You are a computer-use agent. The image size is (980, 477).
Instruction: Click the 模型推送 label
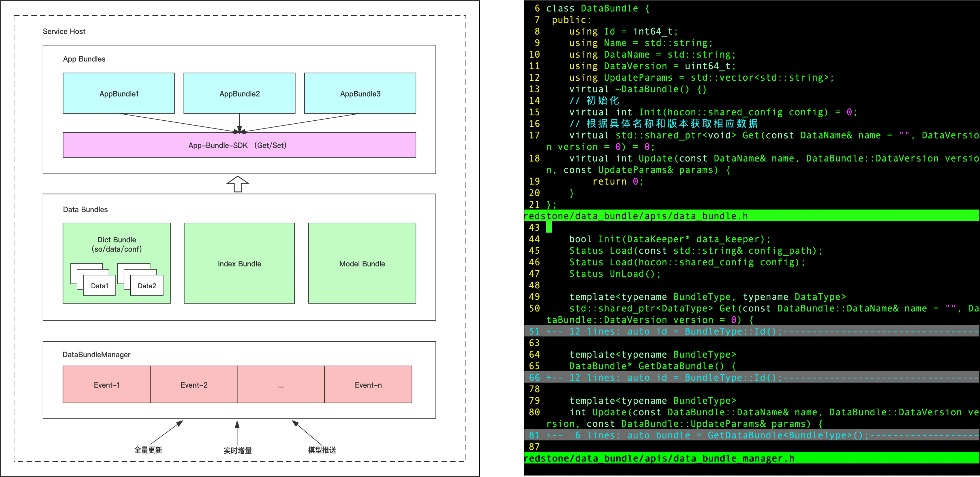point(322,450)
